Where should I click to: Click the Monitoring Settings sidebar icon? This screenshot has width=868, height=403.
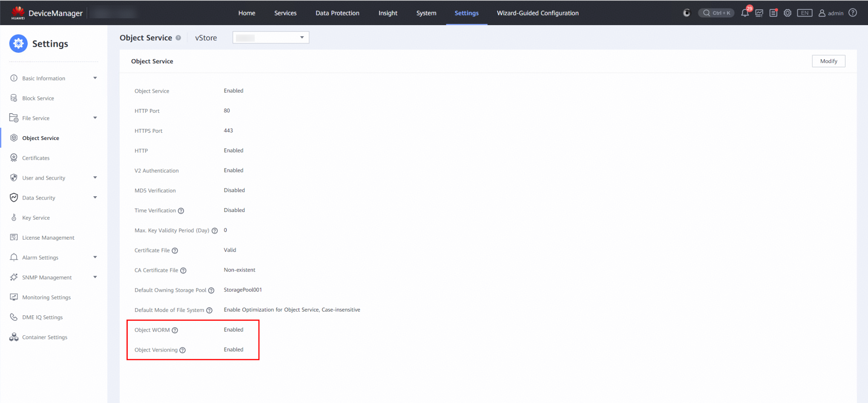(14, 297)
